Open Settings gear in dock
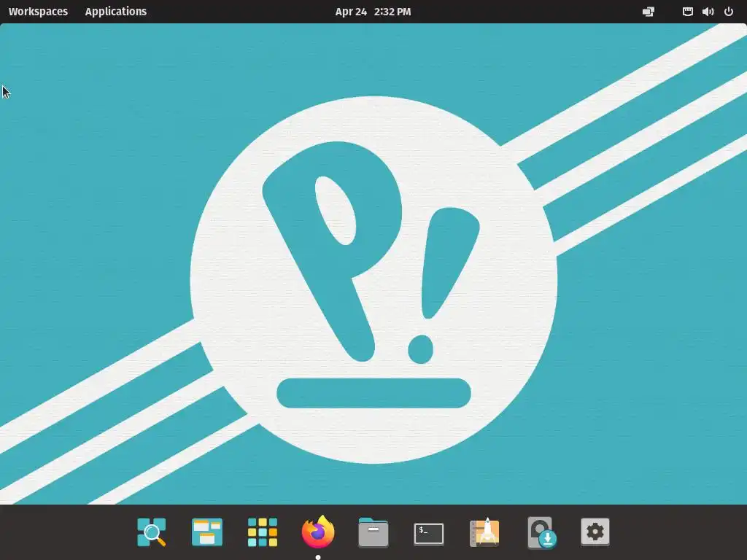The image size is (747, 560). pos(595,532)
